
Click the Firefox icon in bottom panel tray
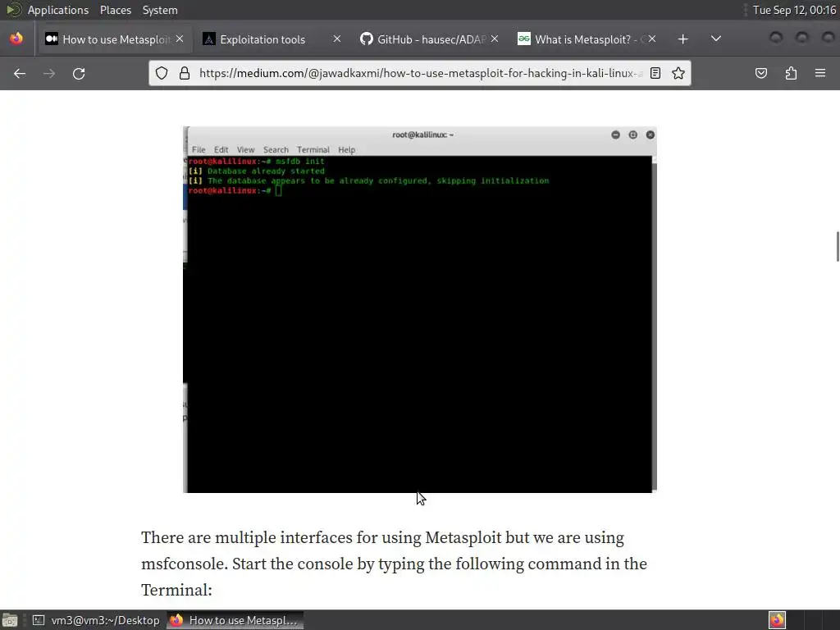(777, 620)
